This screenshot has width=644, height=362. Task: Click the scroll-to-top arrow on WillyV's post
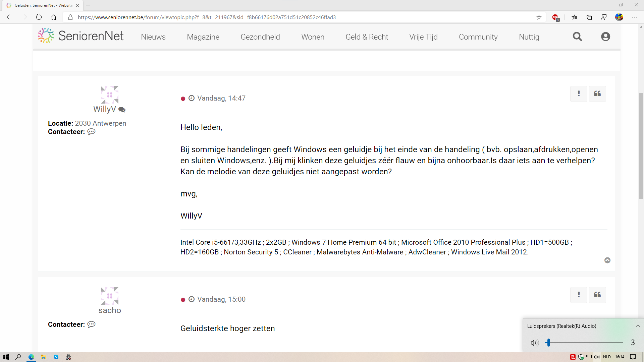coord(607,260)
